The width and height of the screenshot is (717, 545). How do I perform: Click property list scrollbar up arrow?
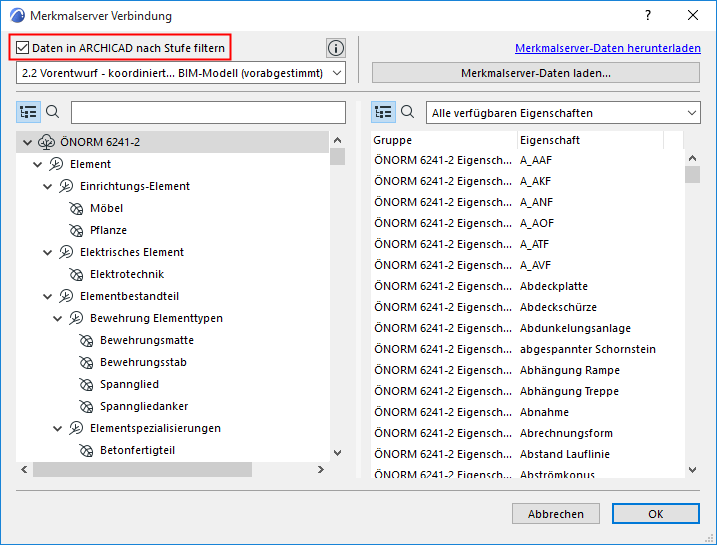[x=692, y=159]
